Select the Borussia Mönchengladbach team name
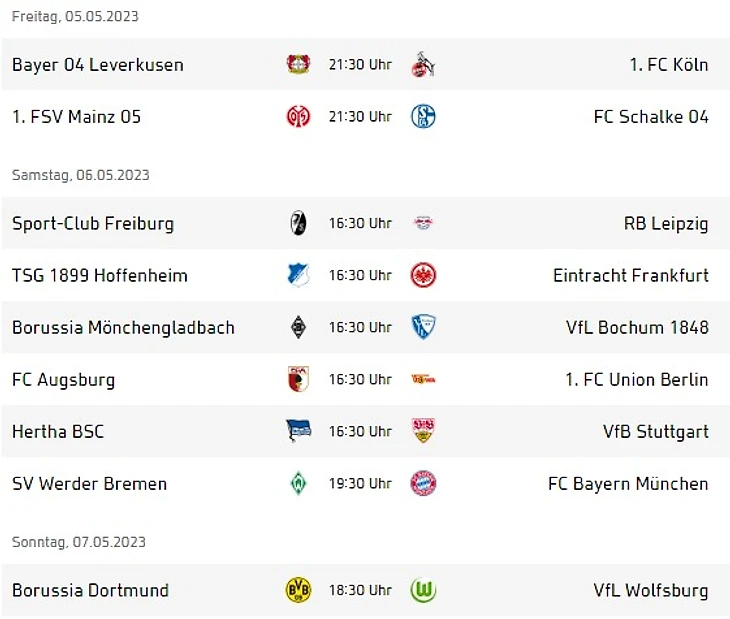This screenshot has width=730, height=619. point(123,328)
